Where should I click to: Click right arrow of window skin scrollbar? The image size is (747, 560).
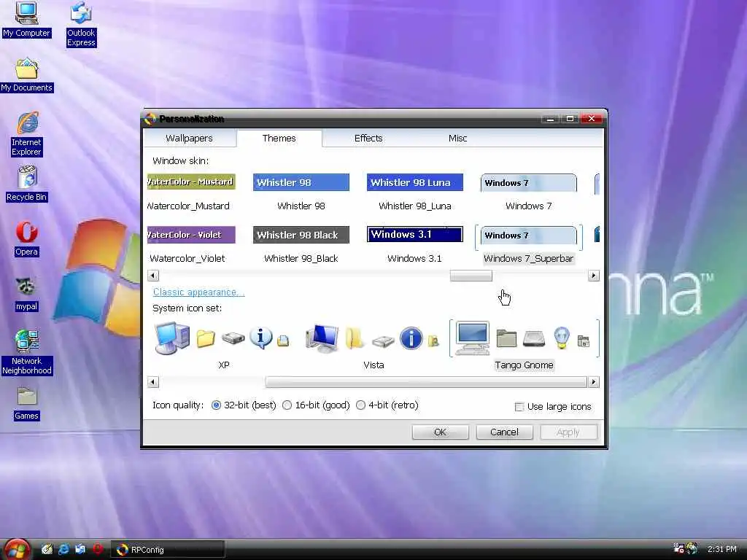click(594, 276)
